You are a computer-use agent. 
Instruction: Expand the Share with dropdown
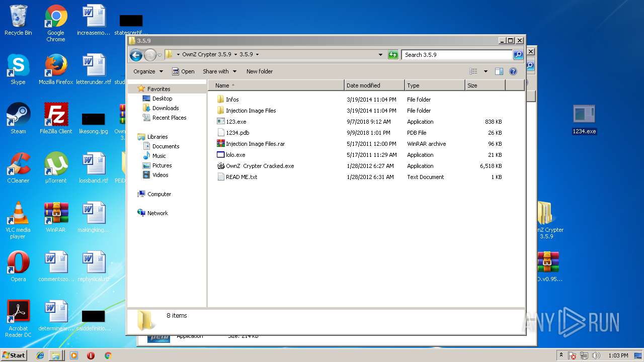[219, 71]
